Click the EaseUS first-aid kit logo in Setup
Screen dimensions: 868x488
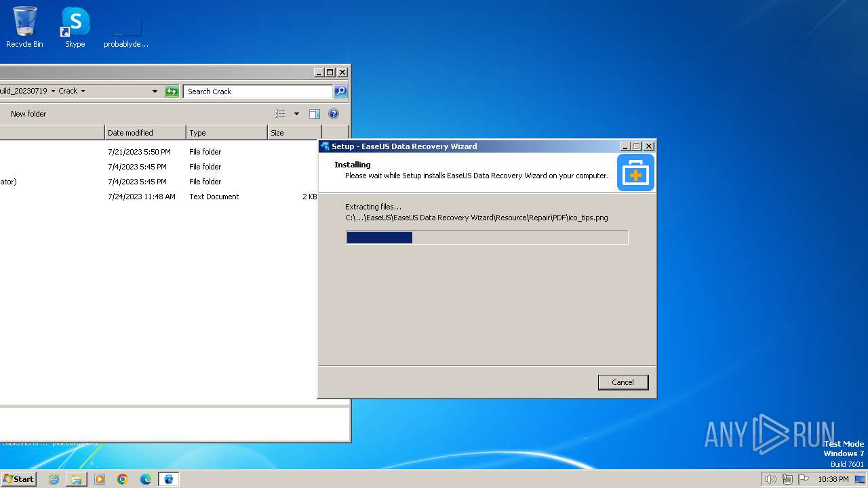click(x=635, y=172)
